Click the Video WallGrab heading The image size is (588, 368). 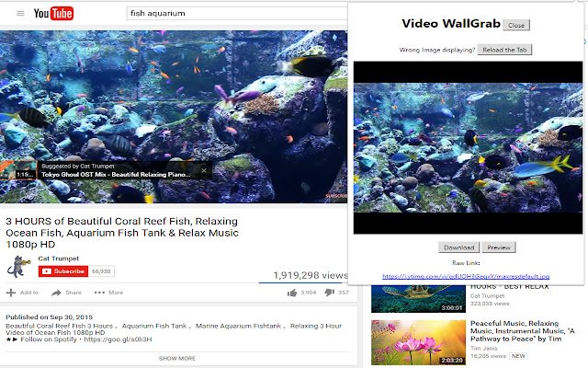coord(451,23)
